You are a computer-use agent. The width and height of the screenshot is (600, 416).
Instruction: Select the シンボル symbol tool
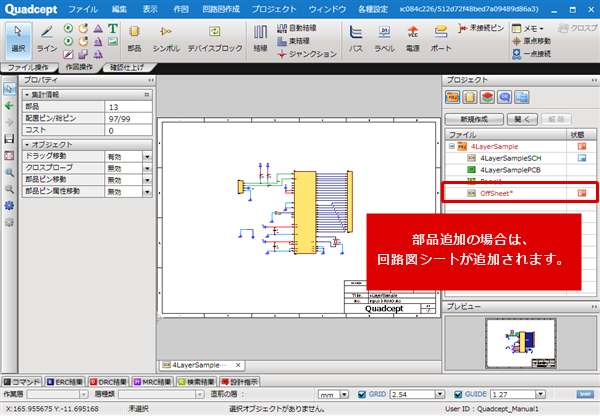click(166, 40)
